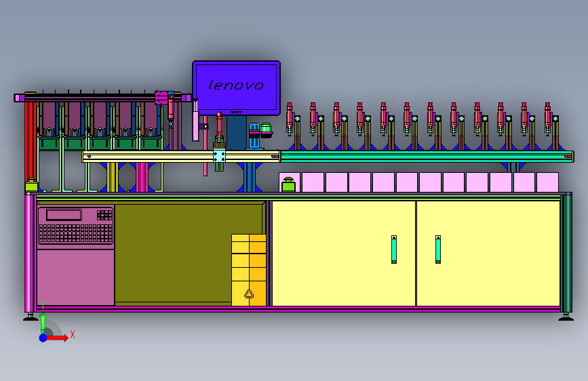Select the magenta slider block on top rail

[161, 98]
